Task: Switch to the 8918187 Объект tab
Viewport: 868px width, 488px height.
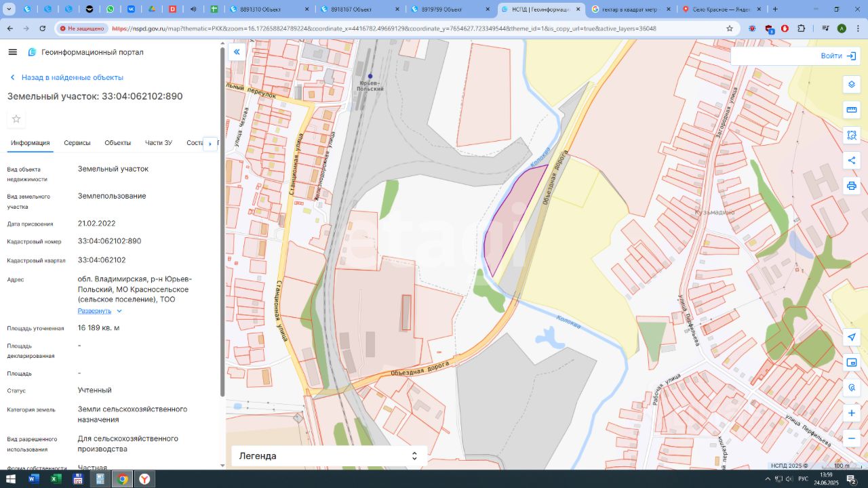Action: (359, 9)
